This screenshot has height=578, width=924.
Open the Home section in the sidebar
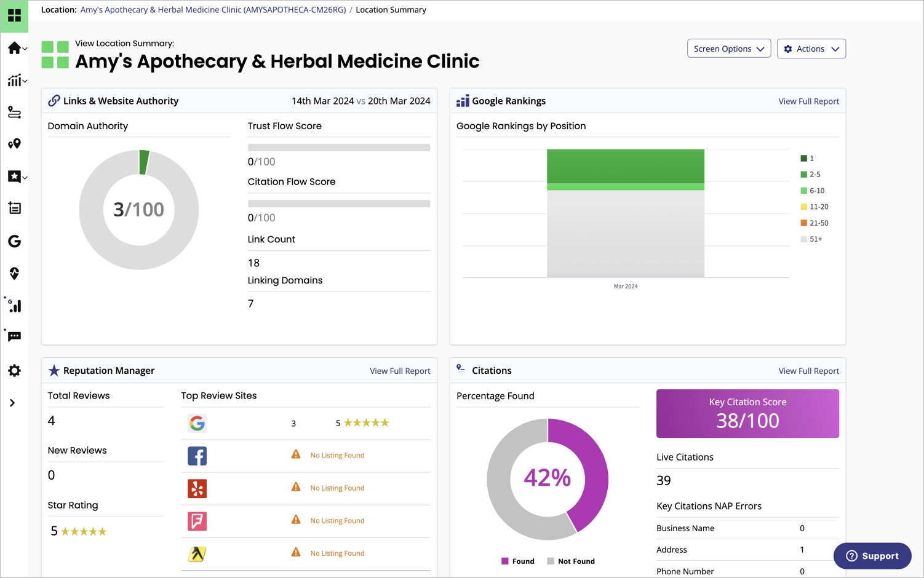click(x=14, y=48)
